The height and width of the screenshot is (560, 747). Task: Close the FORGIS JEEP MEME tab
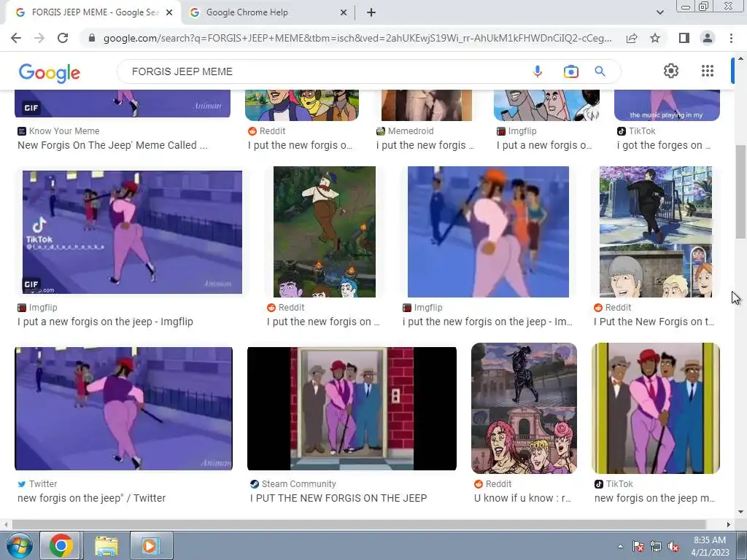coord(169,12)
